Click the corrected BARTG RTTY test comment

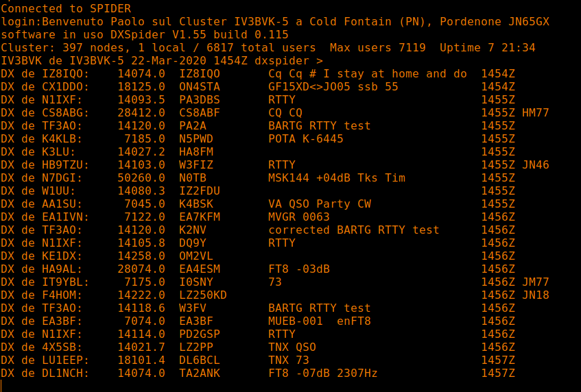pos(354,230)
